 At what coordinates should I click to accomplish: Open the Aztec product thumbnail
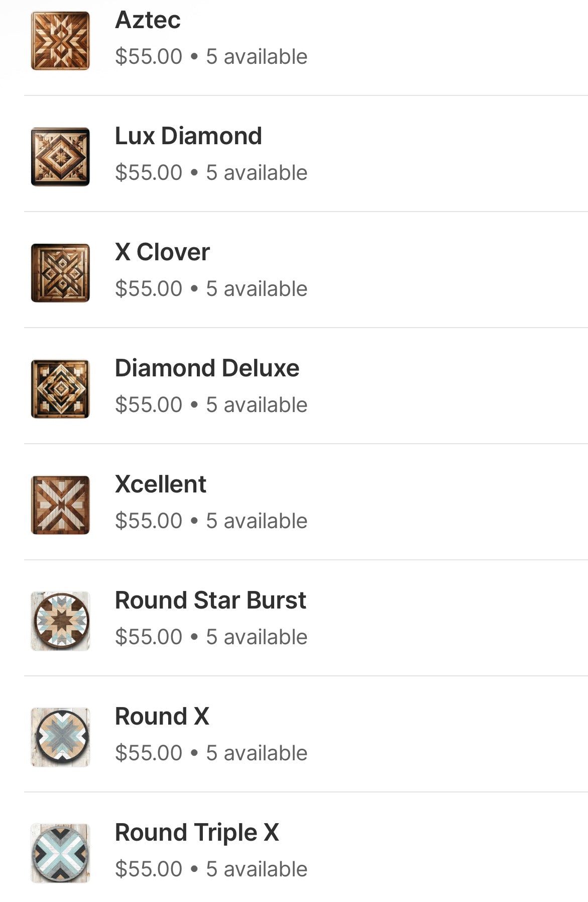(x=60, y=41)
